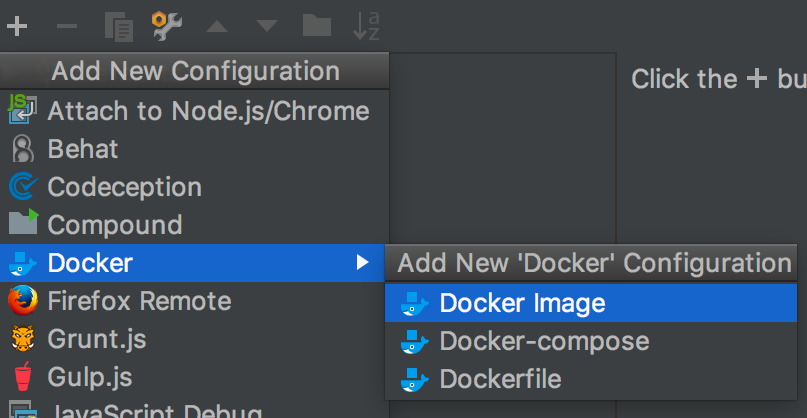
Task: Pick the Compound configuration entry
Action: (114, 225)
